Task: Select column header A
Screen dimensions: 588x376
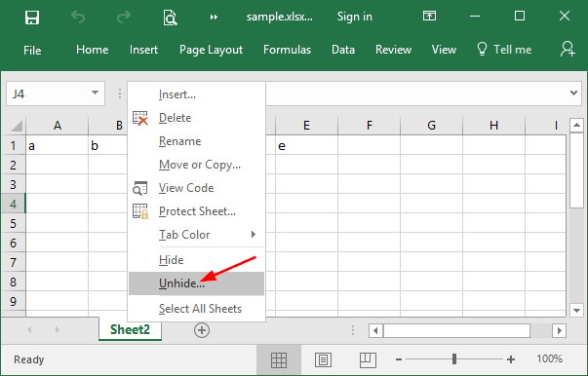Action: click(58, 126)
